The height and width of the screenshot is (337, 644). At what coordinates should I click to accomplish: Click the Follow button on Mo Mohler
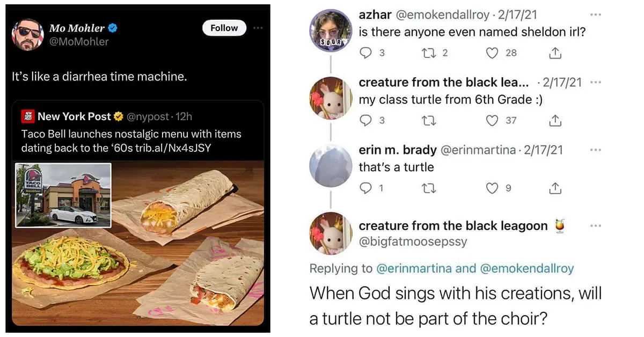point(224,28)
